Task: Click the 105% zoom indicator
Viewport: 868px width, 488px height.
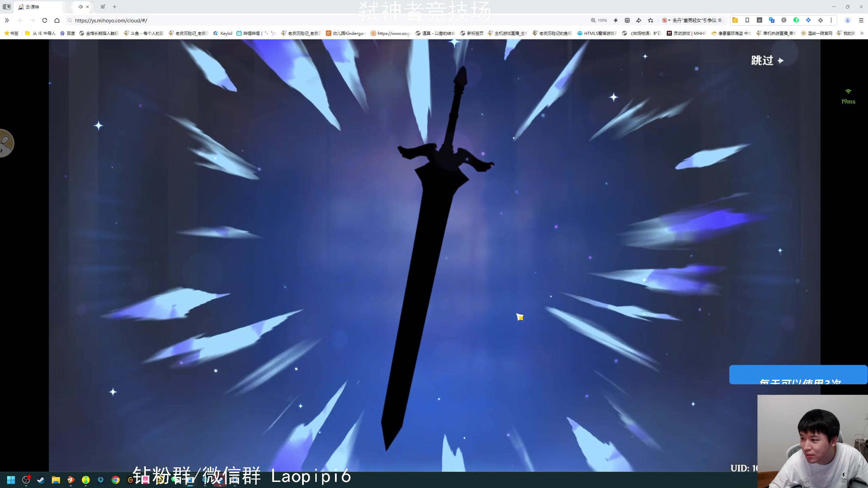Action: [x=599, y=20]
